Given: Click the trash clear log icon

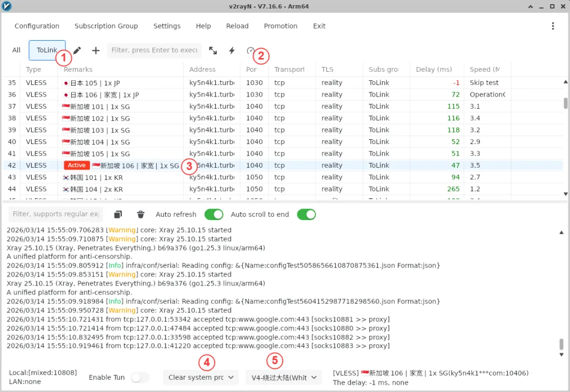Looking at the screenshot, I should pos(141,214).
